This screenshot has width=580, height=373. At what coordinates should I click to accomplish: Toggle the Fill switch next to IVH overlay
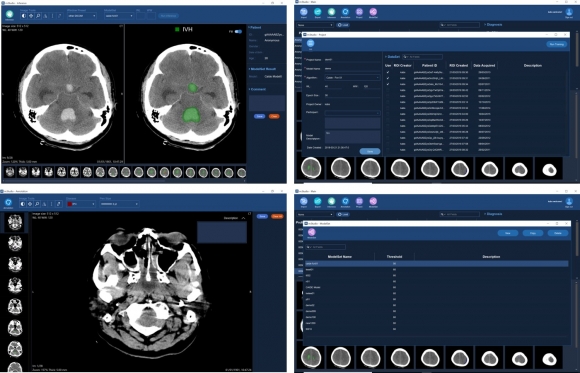(239, 31)
